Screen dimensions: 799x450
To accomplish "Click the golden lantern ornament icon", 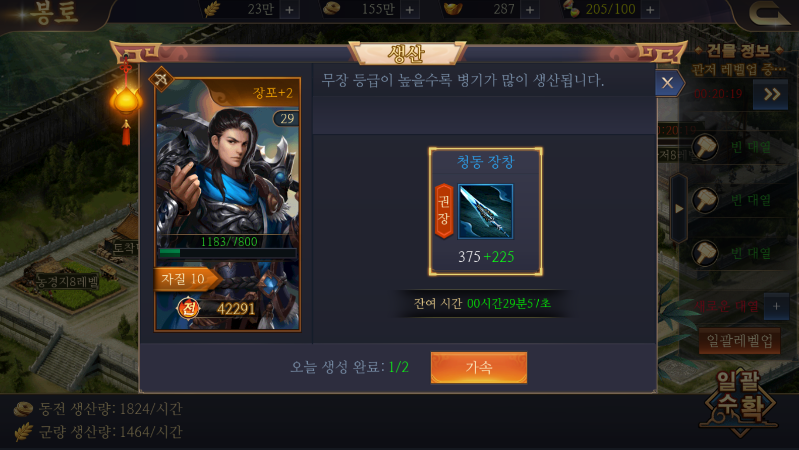I will 125,99.
